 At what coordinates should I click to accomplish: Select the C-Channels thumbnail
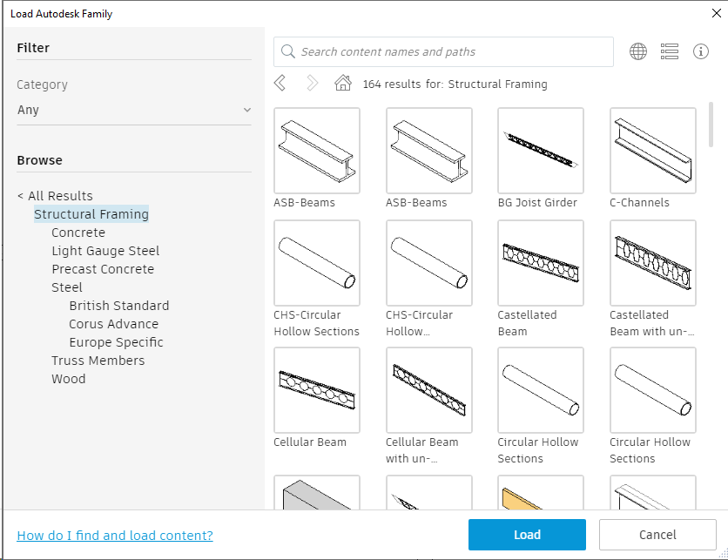tap(653, 151)
